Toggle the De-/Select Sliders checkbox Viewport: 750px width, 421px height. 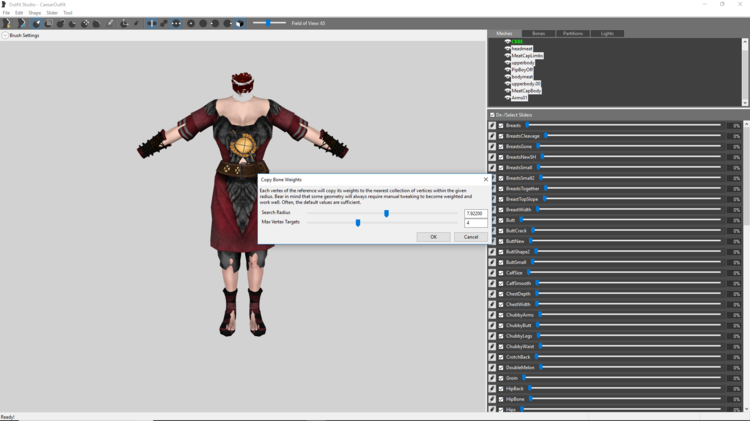click(492, 115)
